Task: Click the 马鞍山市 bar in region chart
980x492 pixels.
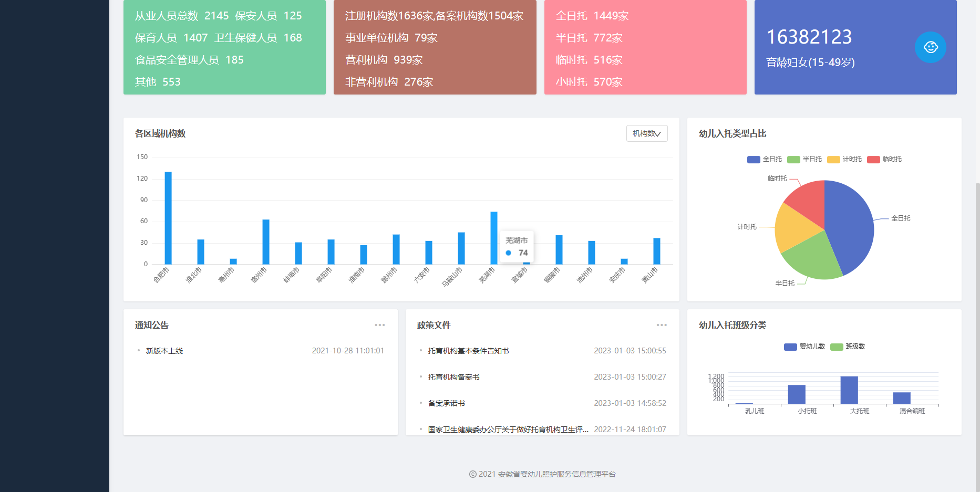Action: pos(461,248)
